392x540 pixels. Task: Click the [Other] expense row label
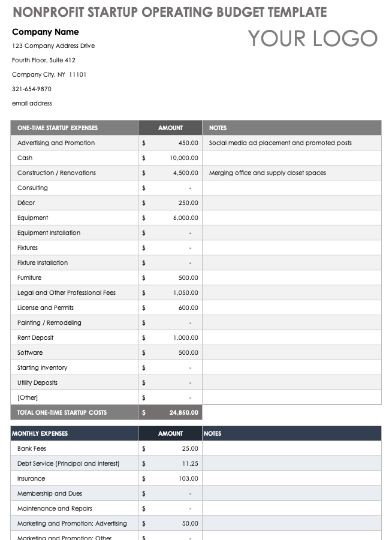click(28, 397)
